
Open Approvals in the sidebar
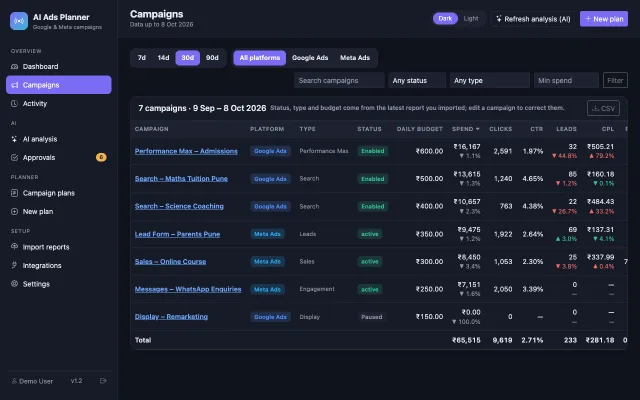[58, 158]
